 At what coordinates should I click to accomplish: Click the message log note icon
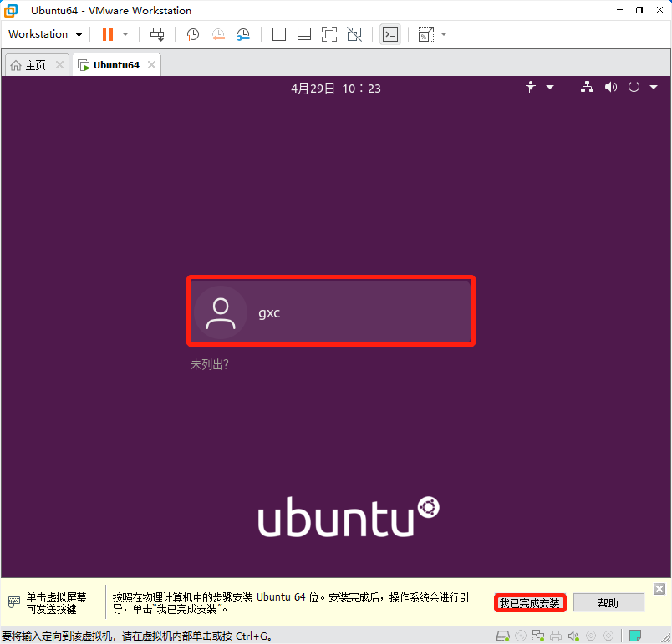635,636
